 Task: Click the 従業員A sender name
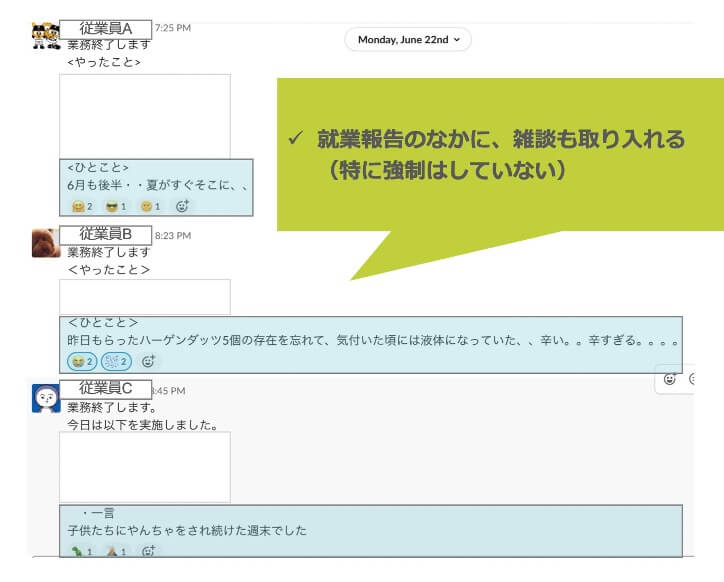tap(106, 28)
